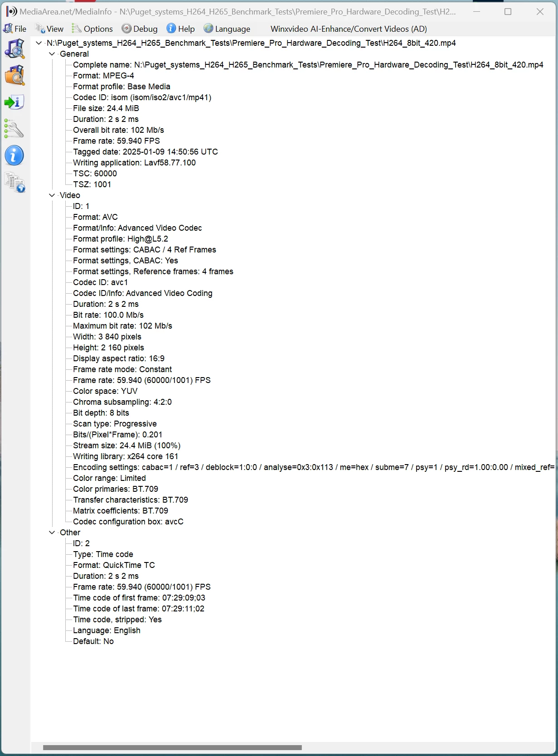The width and height of the screenshot is (558, 756).
Task: Open the Language menu
Action: click(x=227, y=29)
